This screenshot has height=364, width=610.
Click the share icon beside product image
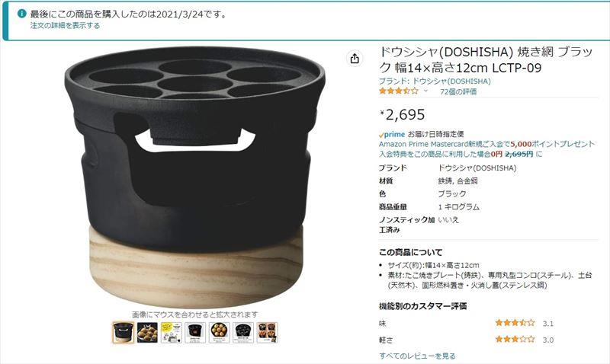click(x=355, y=59)
